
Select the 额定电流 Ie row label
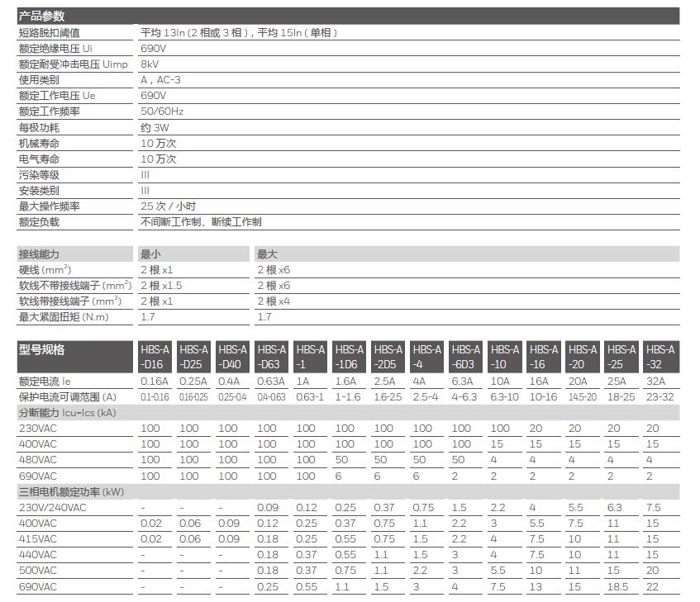[45, 382]
